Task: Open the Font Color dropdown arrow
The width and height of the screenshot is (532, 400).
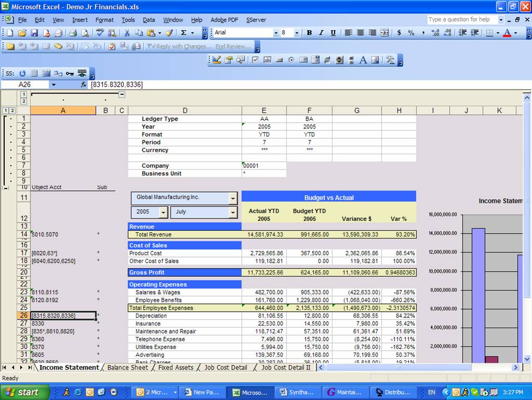Action: click(x=515, y=33)
